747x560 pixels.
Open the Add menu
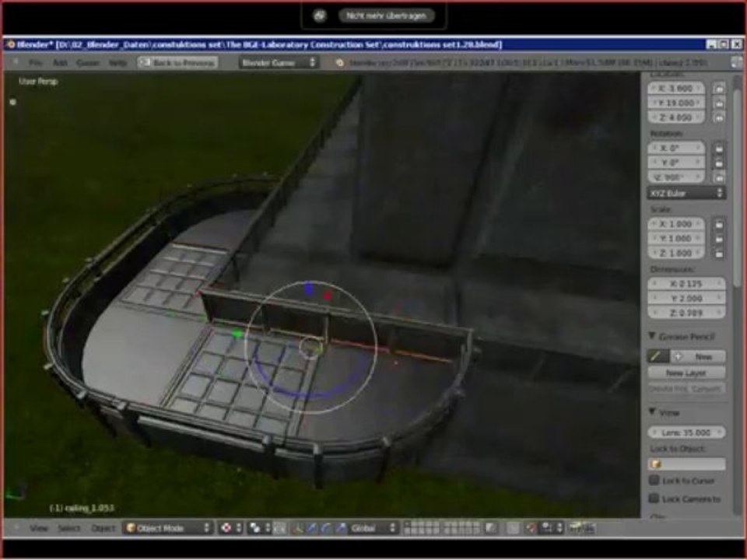point(60,63)
